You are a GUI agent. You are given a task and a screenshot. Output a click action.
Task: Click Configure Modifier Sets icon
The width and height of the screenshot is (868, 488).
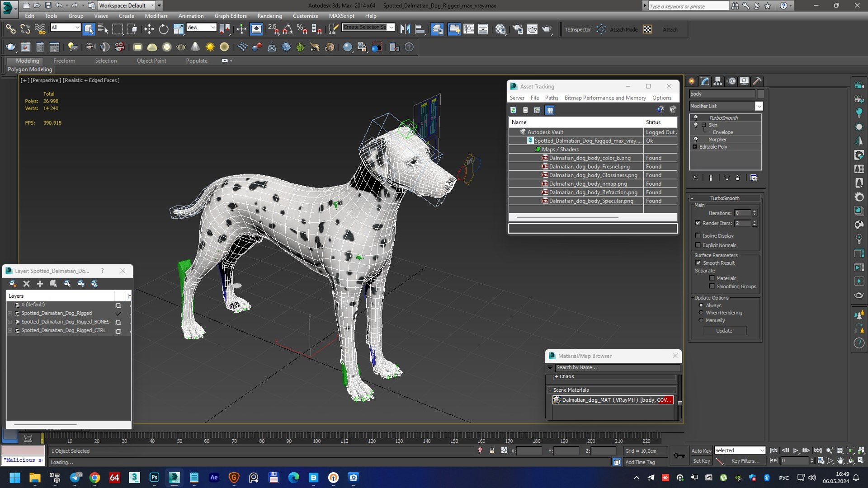click(x=754, y=178)
